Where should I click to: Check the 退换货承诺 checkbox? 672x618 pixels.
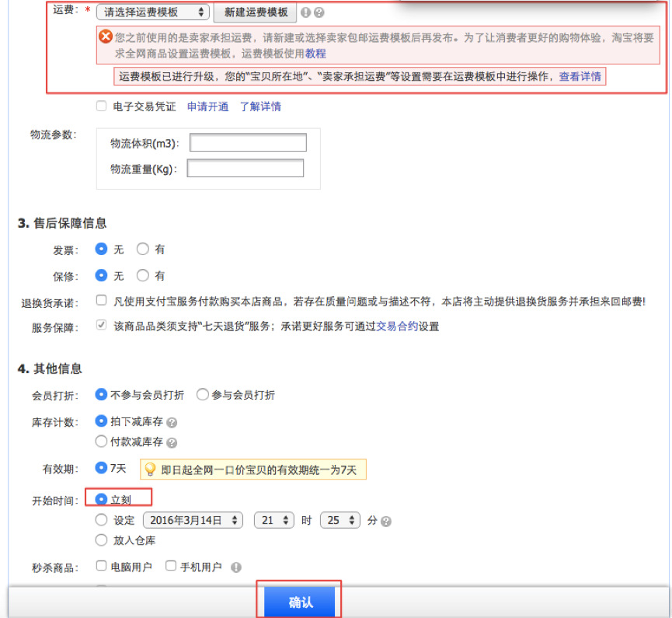pos(101,300)
